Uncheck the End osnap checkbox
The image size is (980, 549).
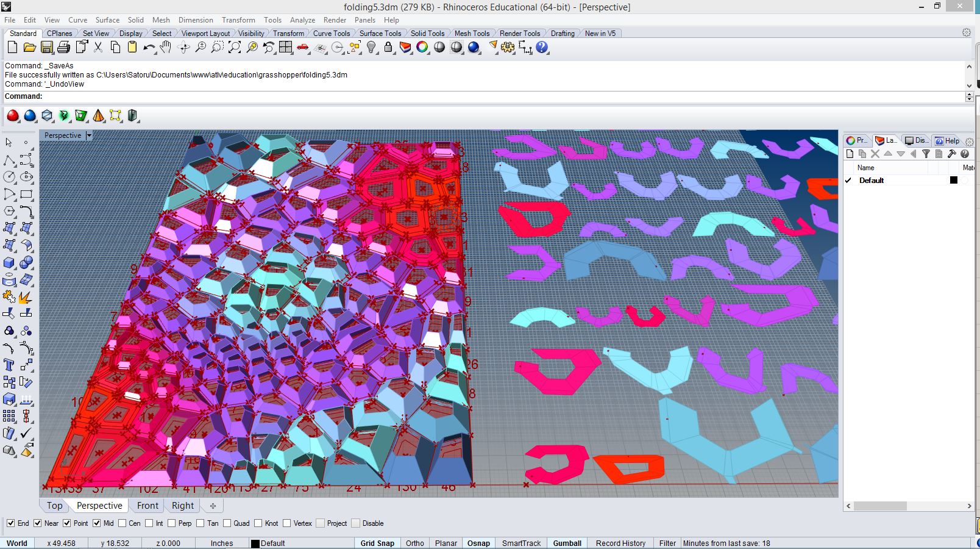click(x=10, y=523)
